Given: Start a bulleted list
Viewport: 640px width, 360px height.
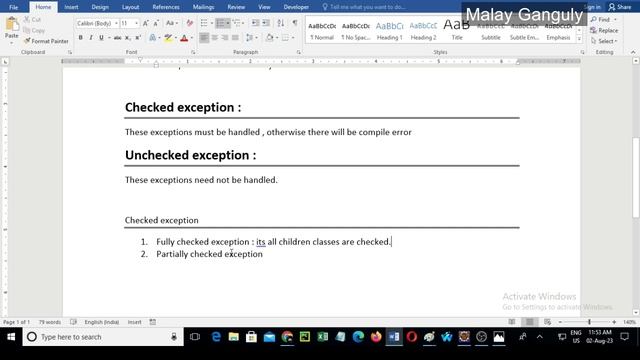Looking at the screenshot, I should coord(204,23).
